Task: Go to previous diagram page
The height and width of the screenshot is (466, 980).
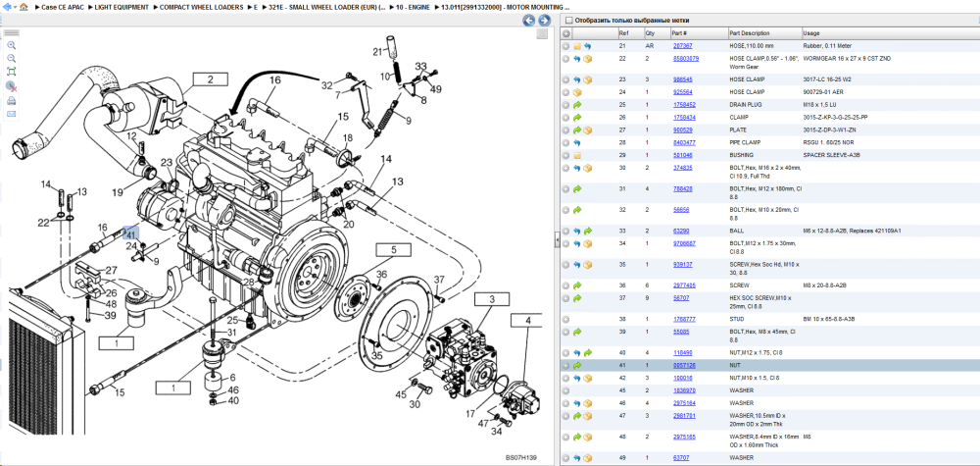Action: (x=529, y=21)
